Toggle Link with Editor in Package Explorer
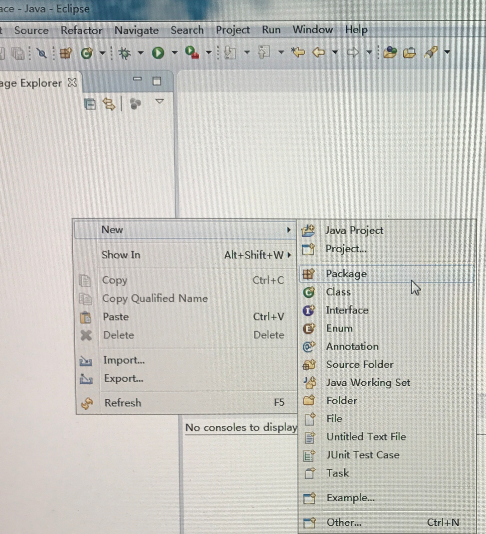 (109, 104)
